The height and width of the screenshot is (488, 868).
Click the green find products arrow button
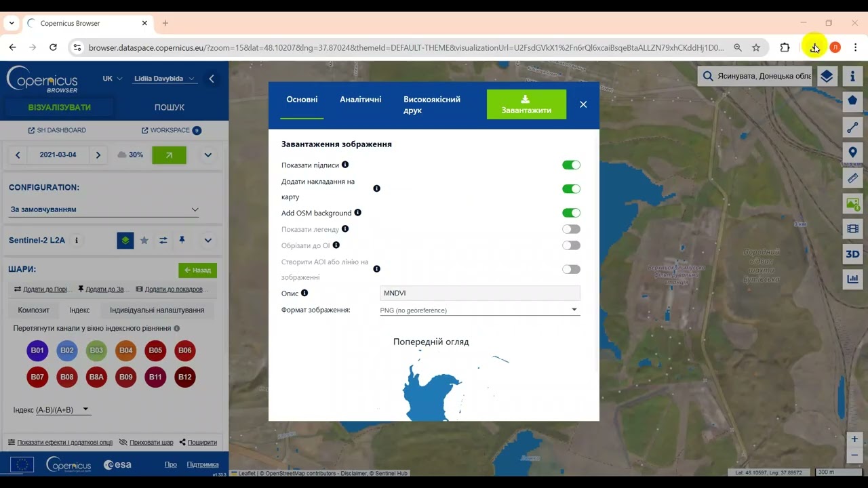[169, 155]
